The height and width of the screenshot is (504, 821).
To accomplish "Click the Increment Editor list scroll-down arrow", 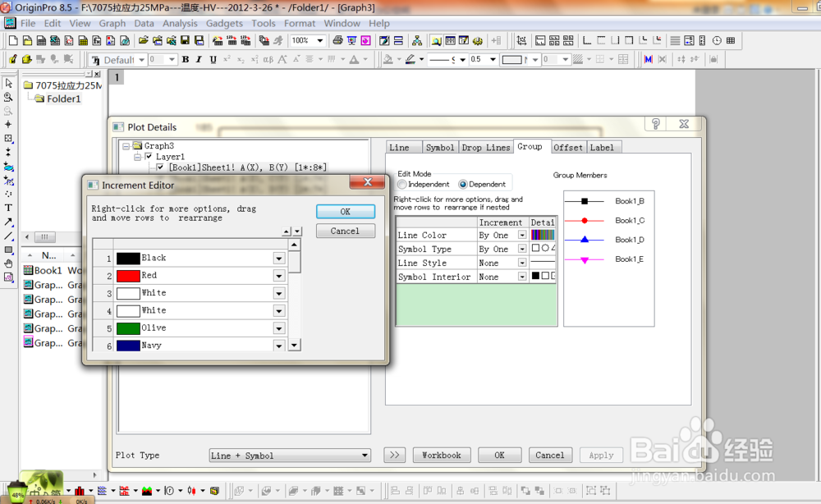I will [x=295, y=345].
